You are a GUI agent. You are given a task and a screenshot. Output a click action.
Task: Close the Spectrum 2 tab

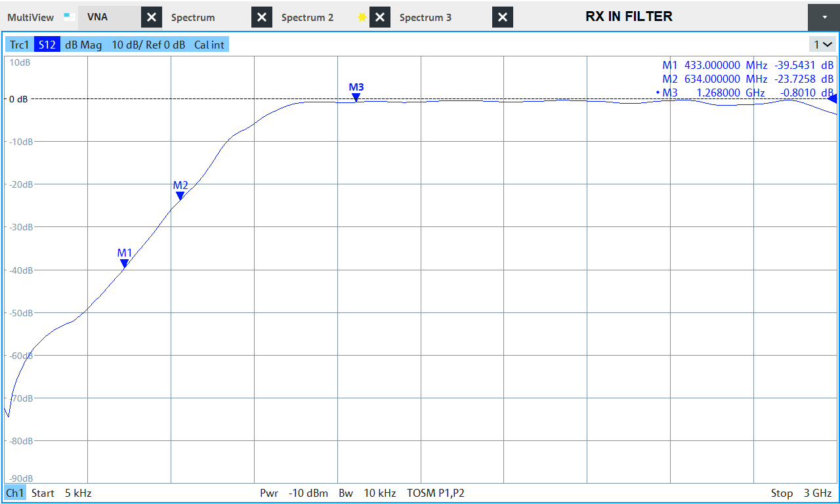coord(380,18)
